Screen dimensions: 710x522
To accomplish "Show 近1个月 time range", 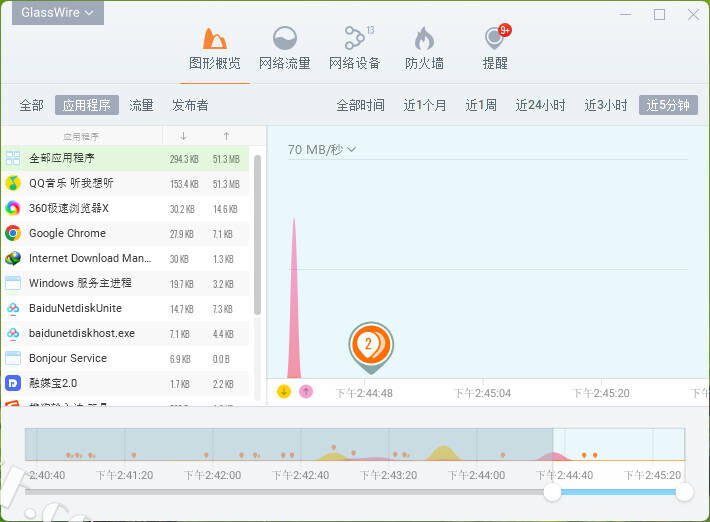I will coord(425,105).
